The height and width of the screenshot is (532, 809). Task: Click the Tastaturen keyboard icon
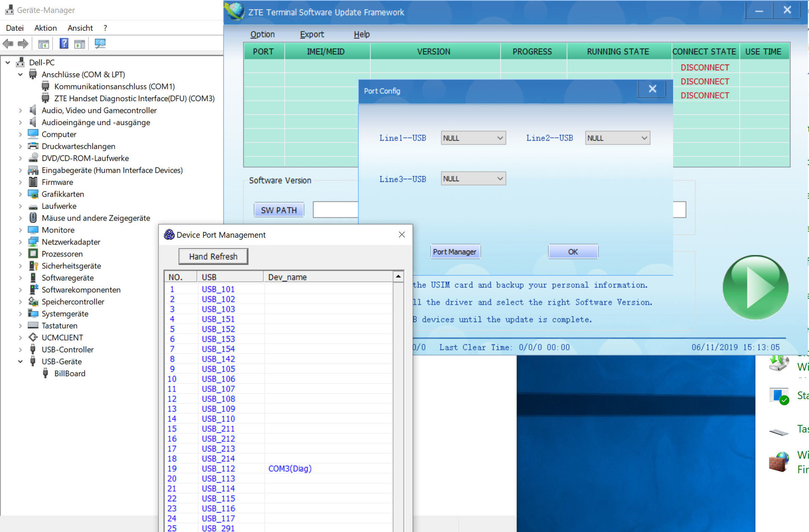[x=33, y=326]
